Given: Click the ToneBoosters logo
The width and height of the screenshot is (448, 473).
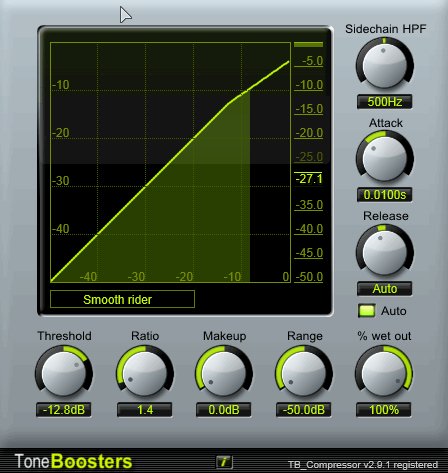Looking at the screenshot, I should tap(73, 462).
